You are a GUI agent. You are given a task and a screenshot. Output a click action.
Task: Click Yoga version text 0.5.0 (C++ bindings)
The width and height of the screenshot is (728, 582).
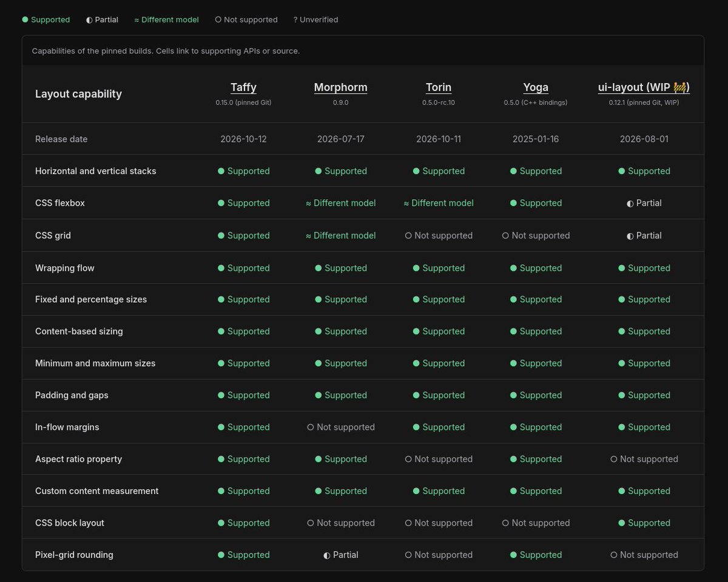[536, 103]
